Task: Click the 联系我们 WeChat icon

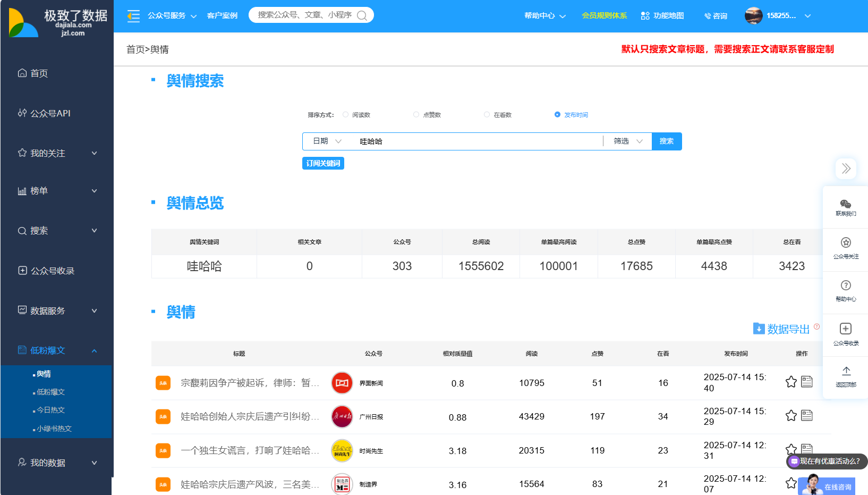Action: pos(846,204)
